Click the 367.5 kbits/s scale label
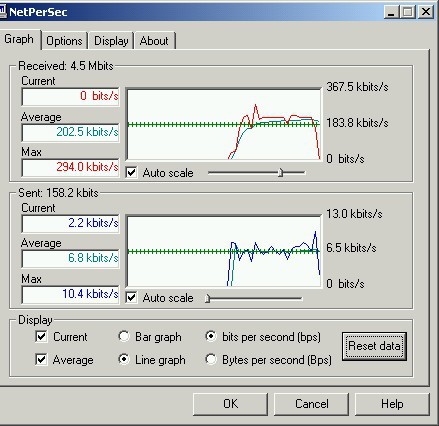 357,87
